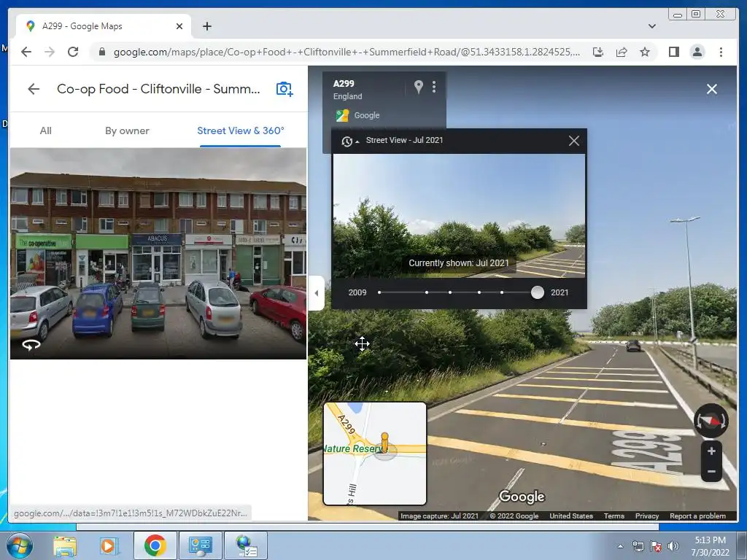The height and width of the screenshot is (560, 747).
Task: Select the third timeline date point
Action: (x=449, y=292)
